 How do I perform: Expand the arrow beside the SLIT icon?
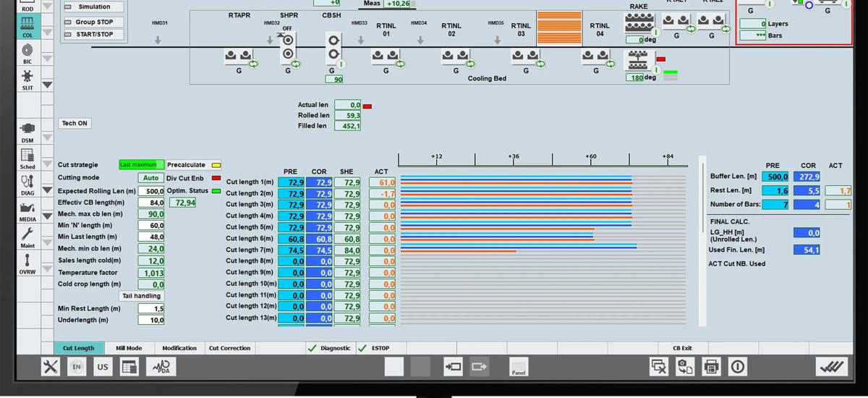pos(47,85)
